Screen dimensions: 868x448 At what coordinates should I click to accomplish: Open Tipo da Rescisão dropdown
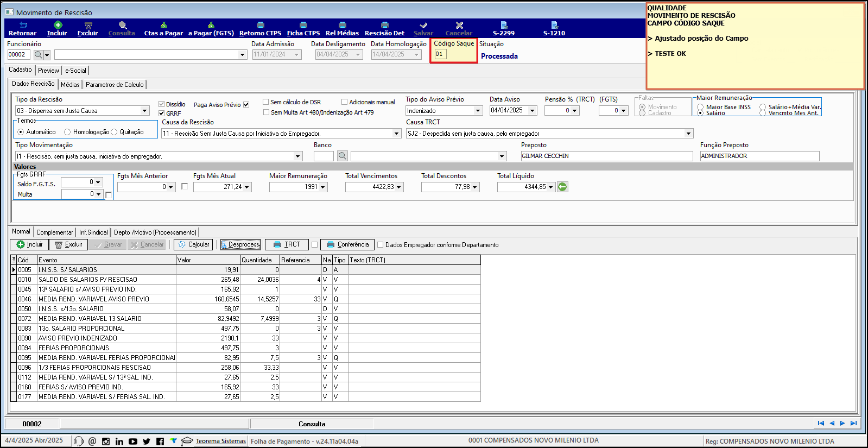point(145,111)
